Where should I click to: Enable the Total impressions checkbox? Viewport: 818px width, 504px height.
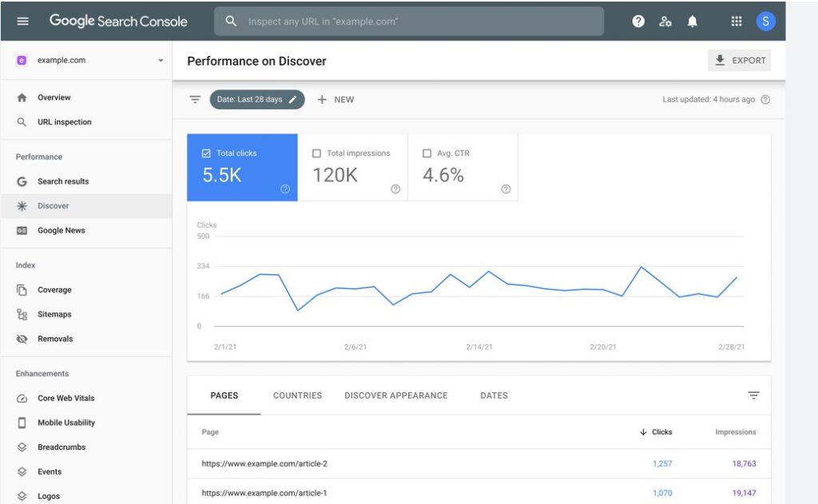coord(316,153)
